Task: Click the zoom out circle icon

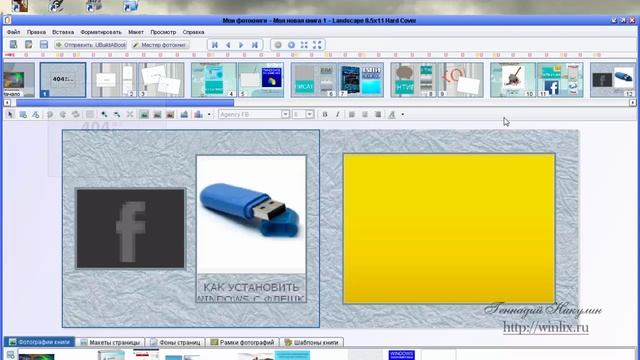Action: coord(278,45)
